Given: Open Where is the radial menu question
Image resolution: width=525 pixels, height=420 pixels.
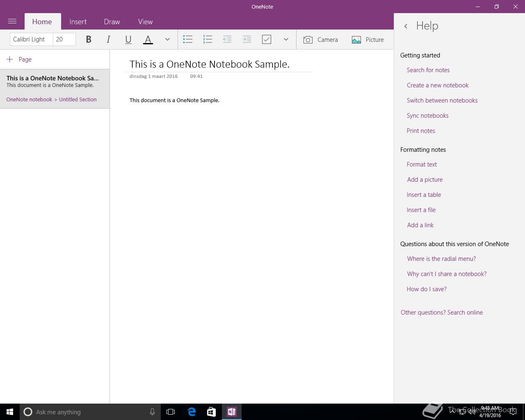Looking at the screenshot, I should click(441, 259).
